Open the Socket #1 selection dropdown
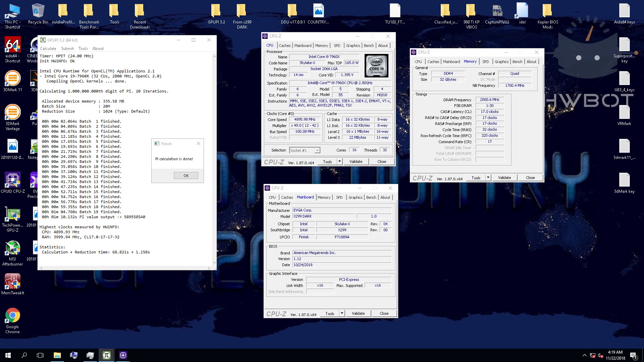 pos(305,150)
